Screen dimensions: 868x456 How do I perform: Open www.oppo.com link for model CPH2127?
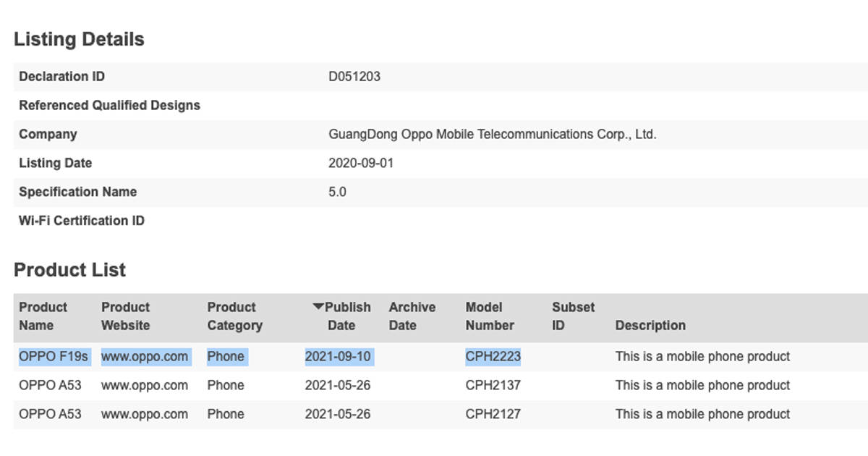145,414
